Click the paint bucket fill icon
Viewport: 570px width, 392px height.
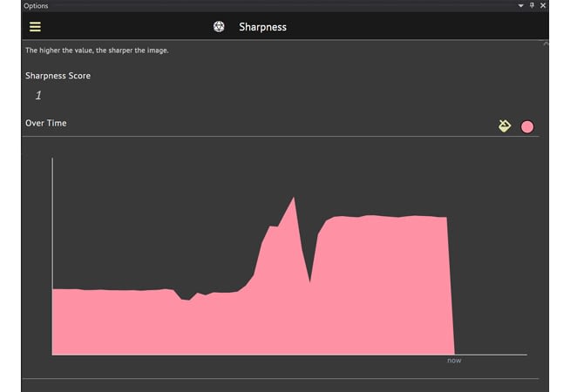(x=505, y=126)
